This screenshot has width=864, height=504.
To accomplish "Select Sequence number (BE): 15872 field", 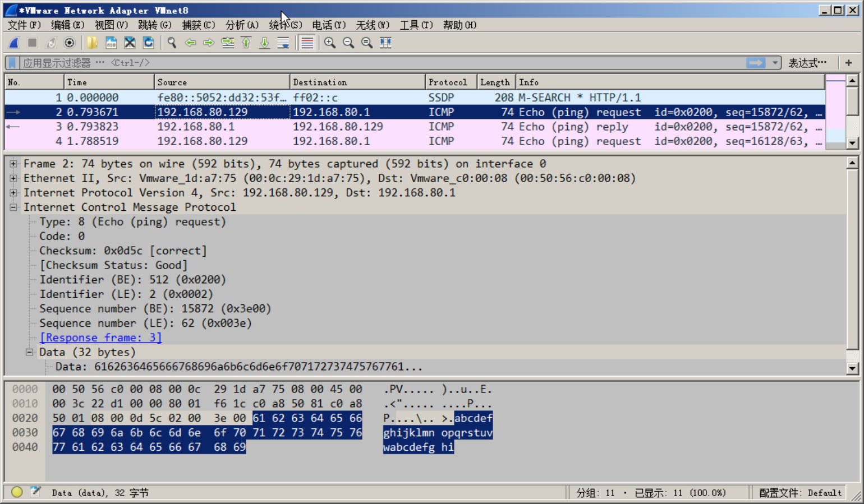I will pos(155,308).
